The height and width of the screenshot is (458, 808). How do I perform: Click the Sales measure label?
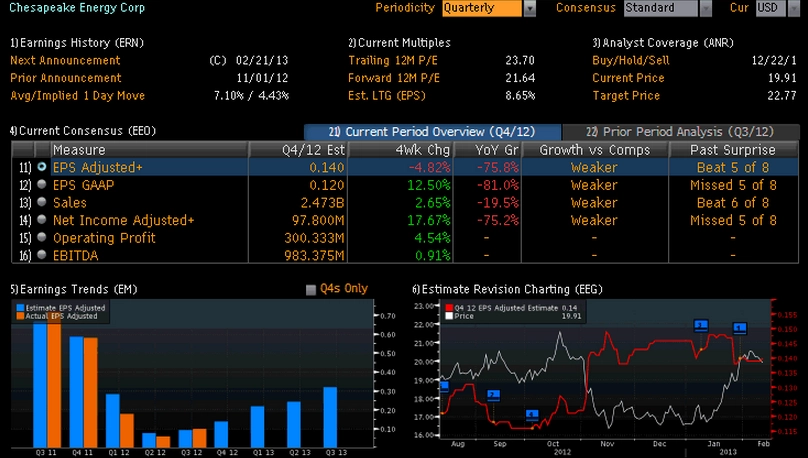[70, 202]
